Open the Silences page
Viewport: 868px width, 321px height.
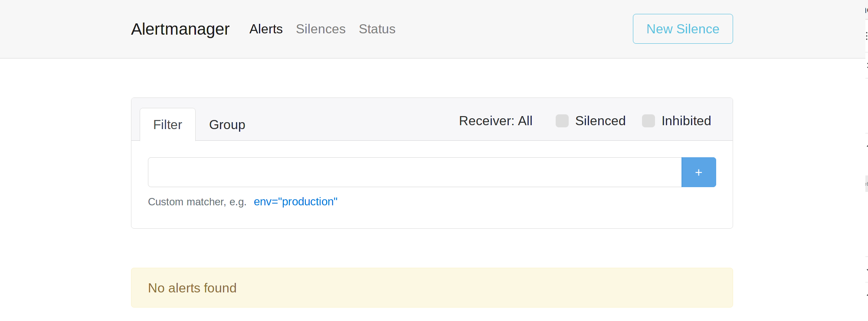click(321, 29)
